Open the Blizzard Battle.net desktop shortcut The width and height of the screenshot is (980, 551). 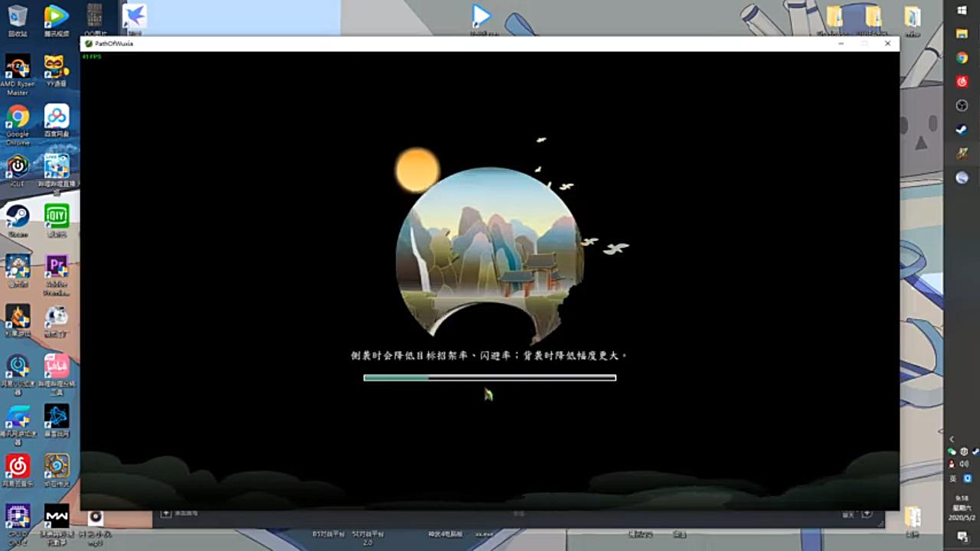[x=56, y=420]
